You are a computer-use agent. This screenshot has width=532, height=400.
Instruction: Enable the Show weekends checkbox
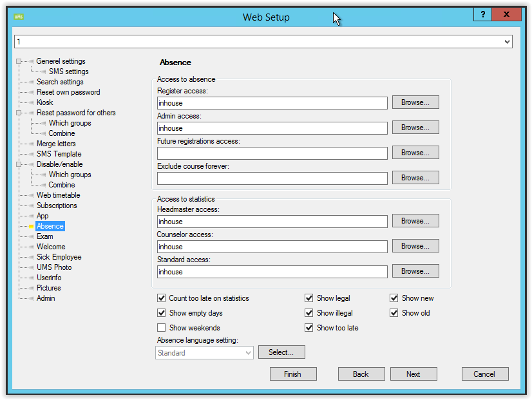coord(162,328)
